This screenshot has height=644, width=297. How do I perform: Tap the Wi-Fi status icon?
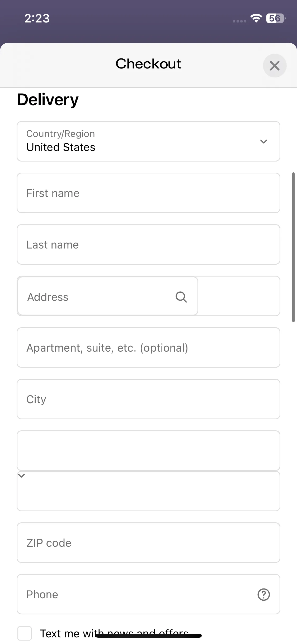pos(256,18)
